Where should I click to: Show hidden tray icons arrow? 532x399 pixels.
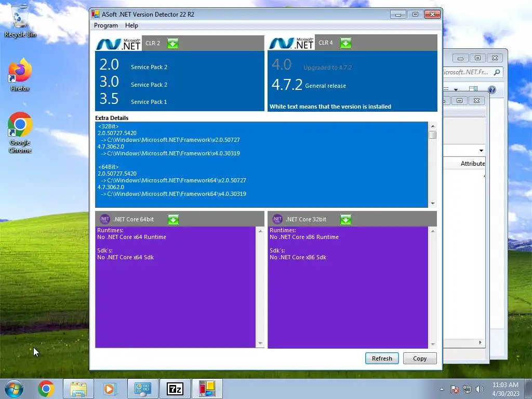442,389
